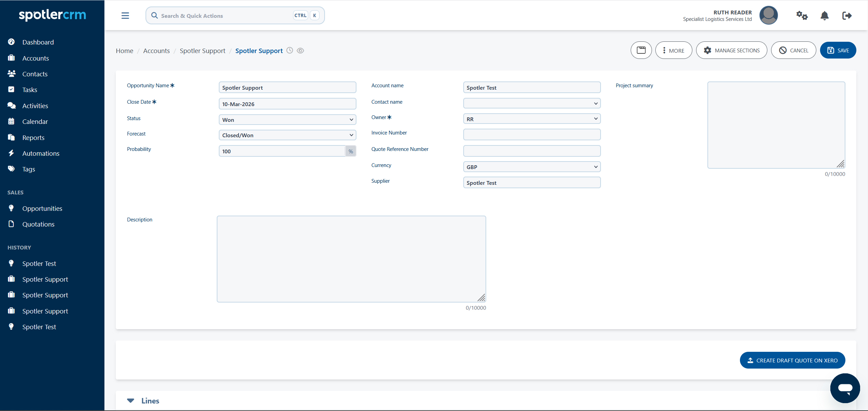Click the Supplier field
Viewport: 868px width, 411px height.
pyautogui.click(x=532, y=182)
